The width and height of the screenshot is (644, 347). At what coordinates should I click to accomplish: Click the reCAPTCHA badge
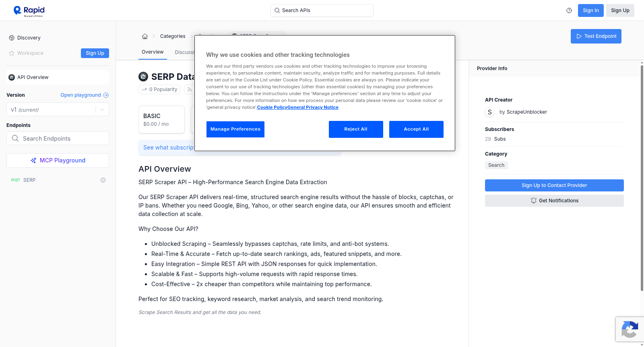coord(630,329)
